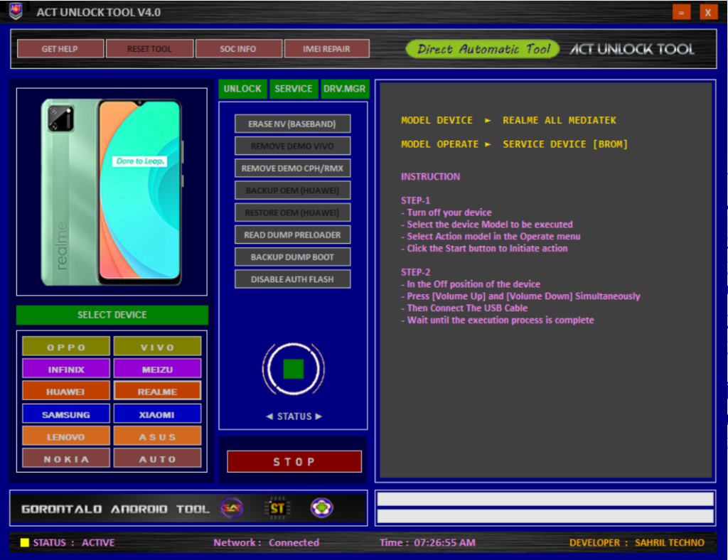Choose MEIZU brand
Viewport: 728px width, 560px height.
coord(157,369)
